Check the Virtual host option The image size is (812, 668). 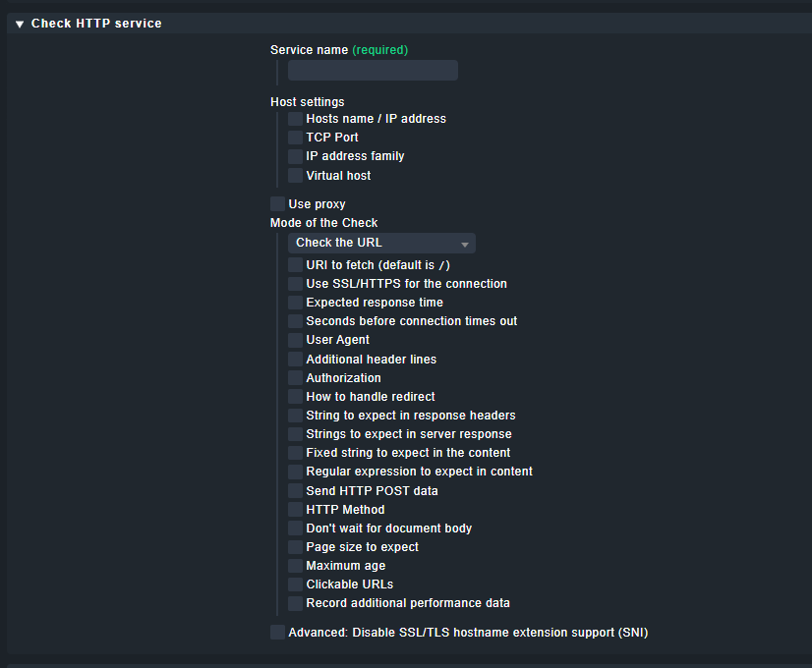(295, 176)
